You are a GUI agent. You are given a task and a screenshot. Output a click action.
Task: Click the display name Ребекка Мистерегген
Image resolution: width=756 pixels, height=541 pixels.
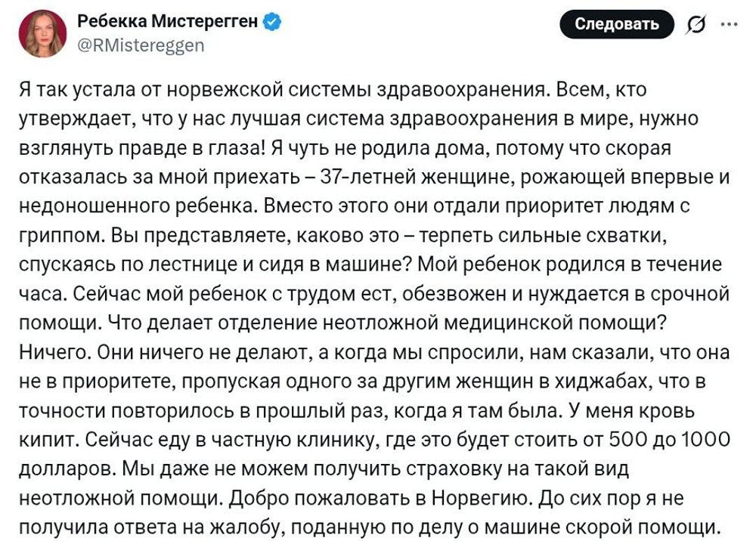pyautogui.click(x=166, y=23)
